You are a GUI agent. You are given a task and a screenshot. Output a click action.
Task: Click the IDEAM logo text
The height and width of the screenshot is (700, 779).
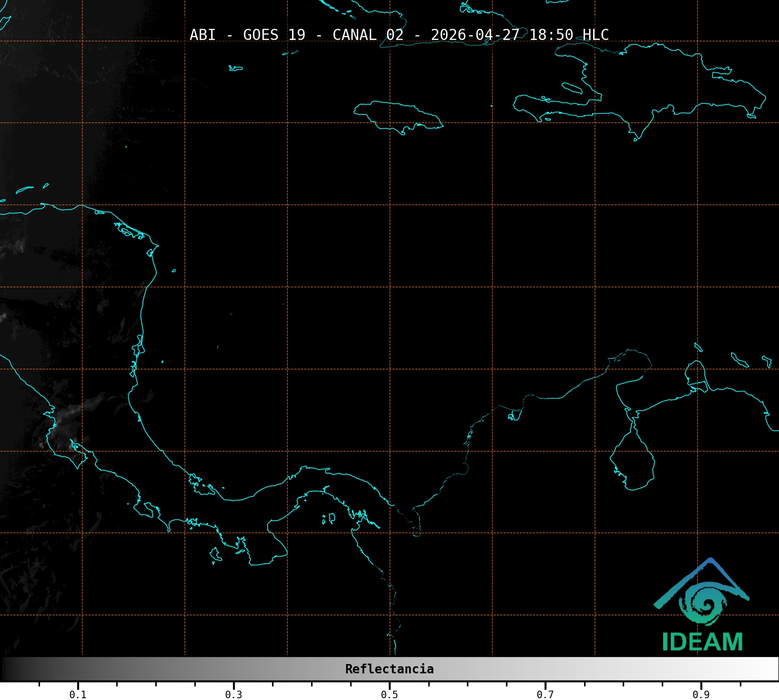(x=702, y=642)
